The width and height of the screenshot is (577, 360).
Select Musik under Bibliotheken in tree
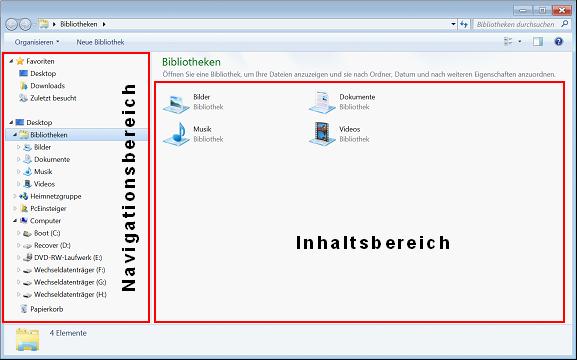point(43,172)
